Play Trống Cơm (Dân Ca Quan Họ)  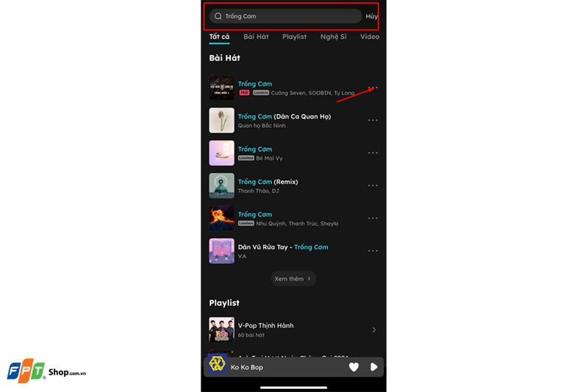pyautogui.click(x=284, y=116)
